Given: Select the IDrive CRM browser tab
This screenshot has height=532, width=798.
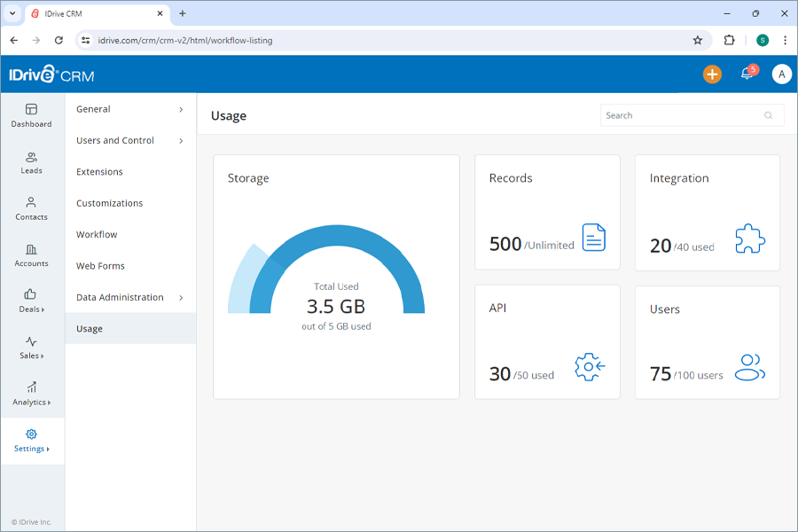Looking at the screenshot, I should click(x=91, y=14).
